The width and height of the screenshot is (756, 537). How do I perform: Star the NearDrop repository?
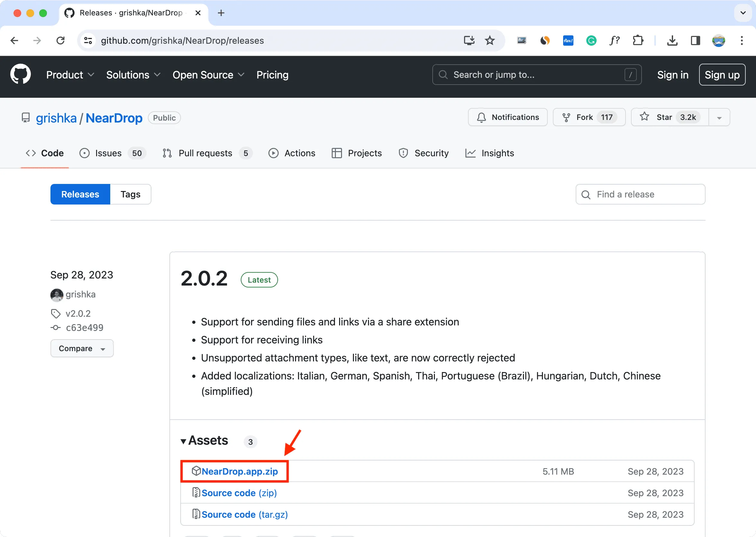[670, 117]
